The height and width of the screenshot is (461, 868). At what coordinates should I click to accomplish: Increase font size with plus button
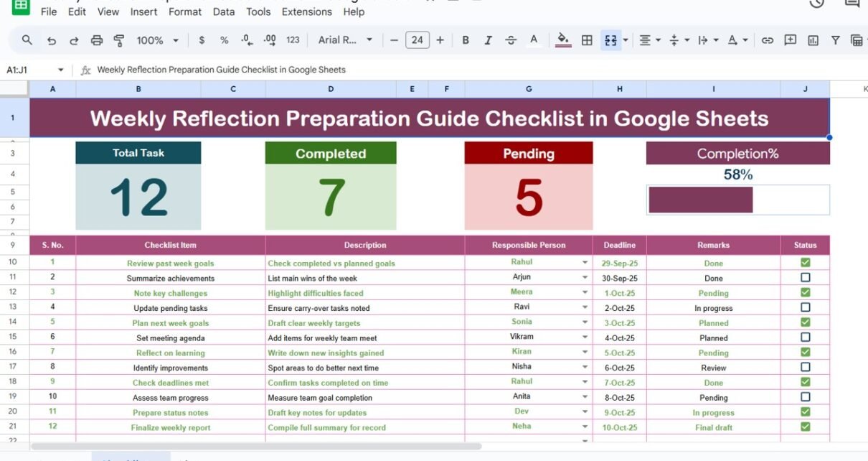pyautogui.click(x=440, y=40)
